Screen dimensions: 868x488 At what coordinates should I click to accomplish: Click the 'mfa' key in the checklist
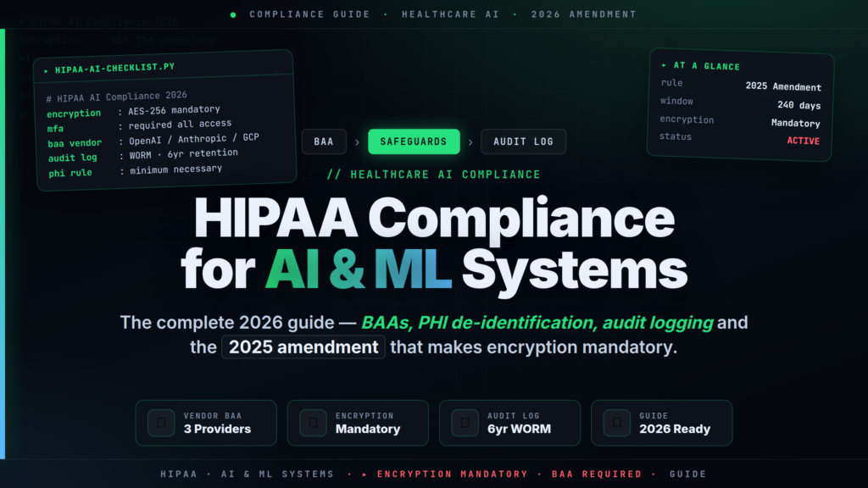click(x=55, y=129)
